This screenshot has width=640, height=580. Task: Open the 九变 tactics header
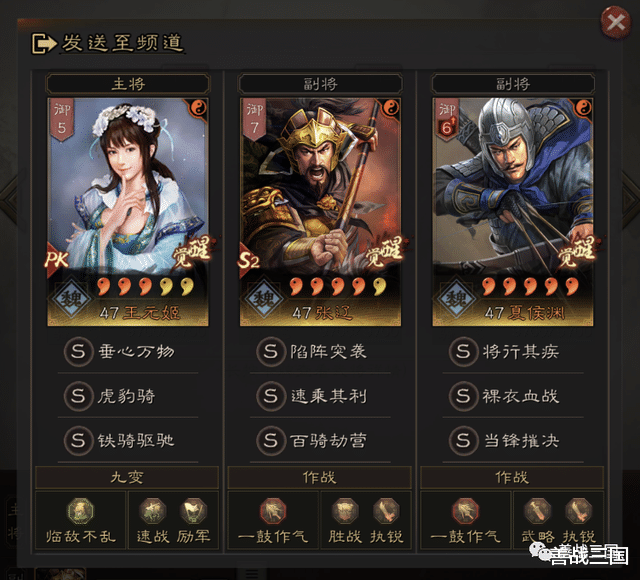(x=127, y=478)
